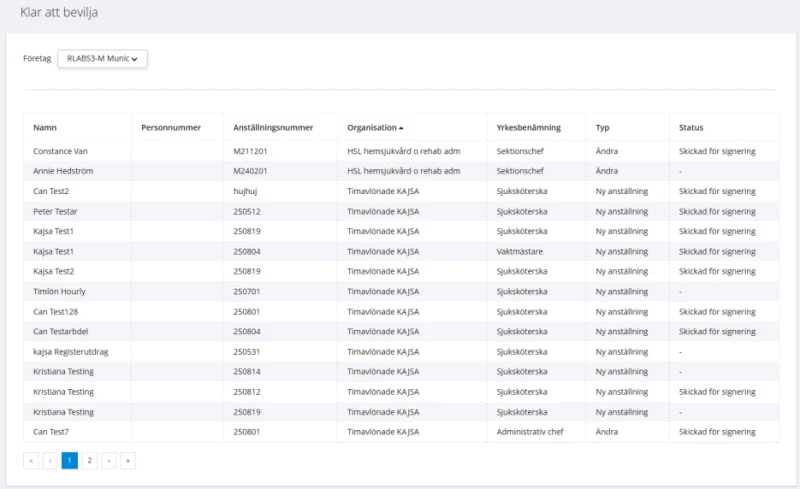Viewport: 800px width, 489px height.
Task: Open the Företag company dropdown
Action: pyautogui.click(x=103, y=59)
